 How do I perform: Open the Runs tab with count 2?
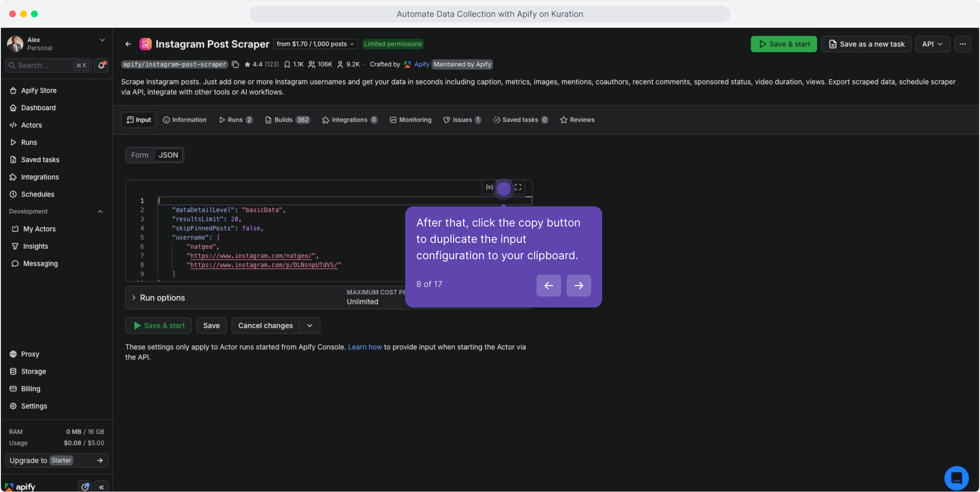coord(236,120)
